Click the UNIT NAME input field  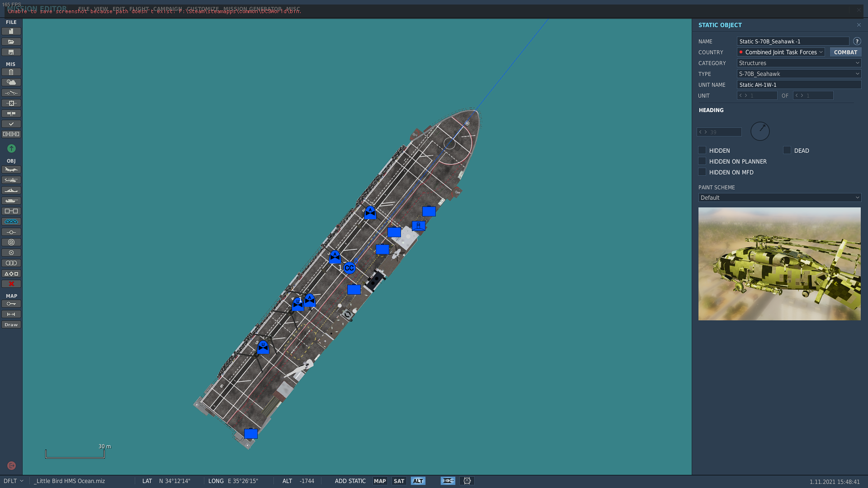799,84
